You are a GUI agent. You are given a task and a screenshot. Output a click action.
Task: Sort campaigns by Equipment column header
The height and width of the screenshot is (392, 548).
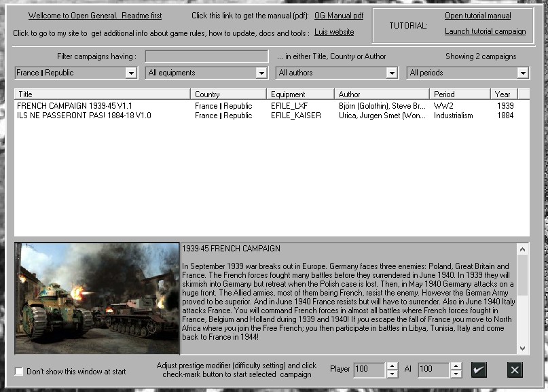(300, 94)
